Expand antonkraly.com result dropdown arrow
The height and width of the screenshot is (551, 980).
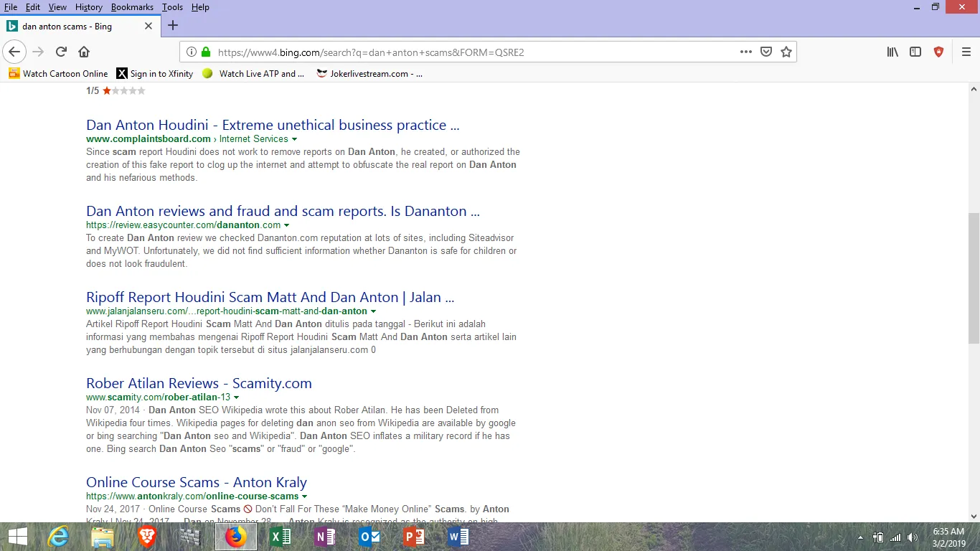[305, 496]
